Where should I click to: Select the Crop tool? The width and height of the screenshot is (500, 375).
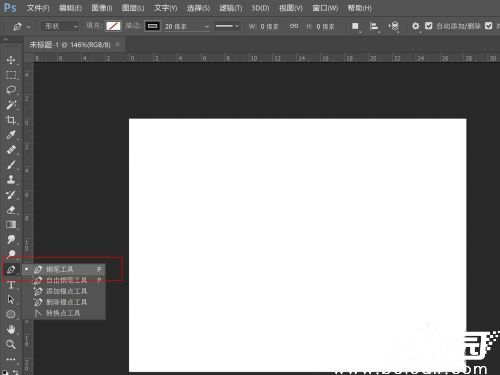[x=11, y=120]
